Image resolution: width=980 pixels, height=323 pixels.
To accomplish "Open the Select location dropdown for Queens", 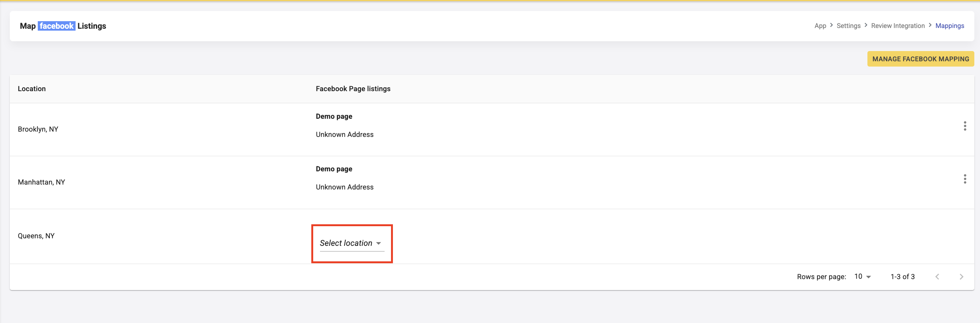I will point(352,244).
